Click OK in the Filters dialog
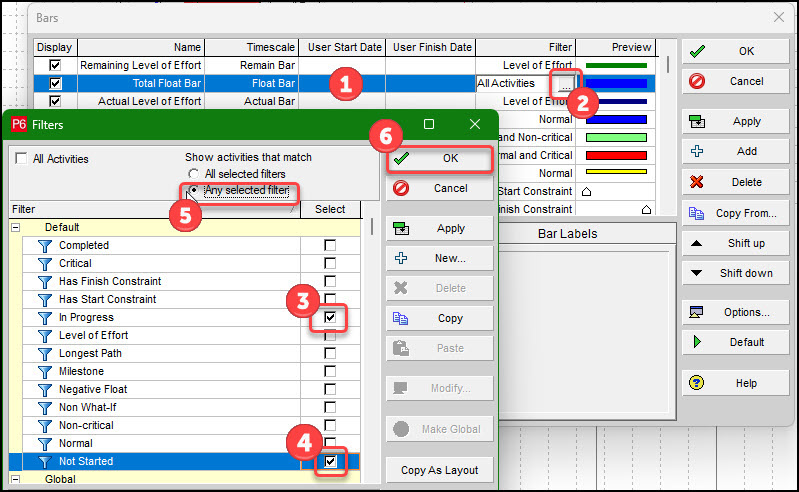The width and height of the screenshot is (799, 492). click(x=440, y=158)
